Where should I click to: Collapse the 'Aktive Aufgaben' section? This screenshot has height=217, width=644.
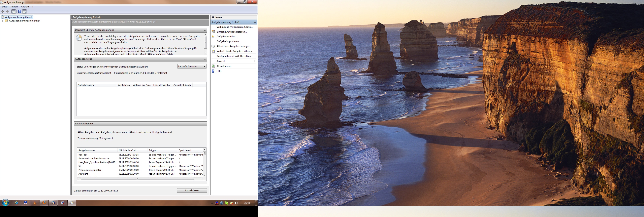[205, 124]
